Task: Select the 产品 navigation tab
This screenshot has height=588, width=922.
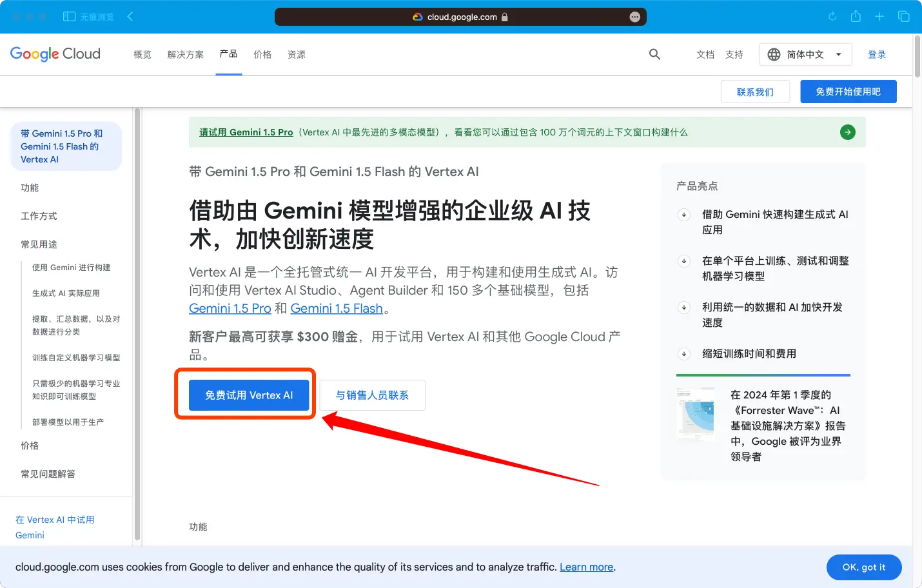Action: (x=229, y=54)
